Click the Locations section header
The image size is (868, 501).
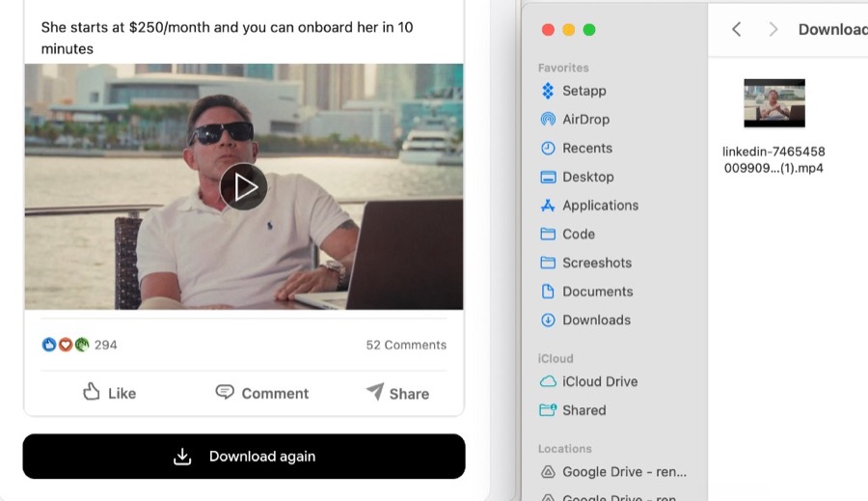point(564,448)
